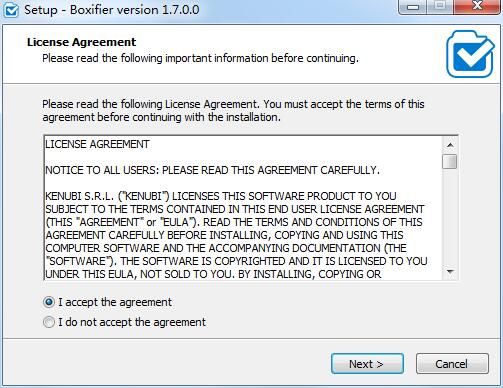Abort the installation with the Cancel button
The width and height of the screenshot is (503, 388).
click(x=452, y=364)
